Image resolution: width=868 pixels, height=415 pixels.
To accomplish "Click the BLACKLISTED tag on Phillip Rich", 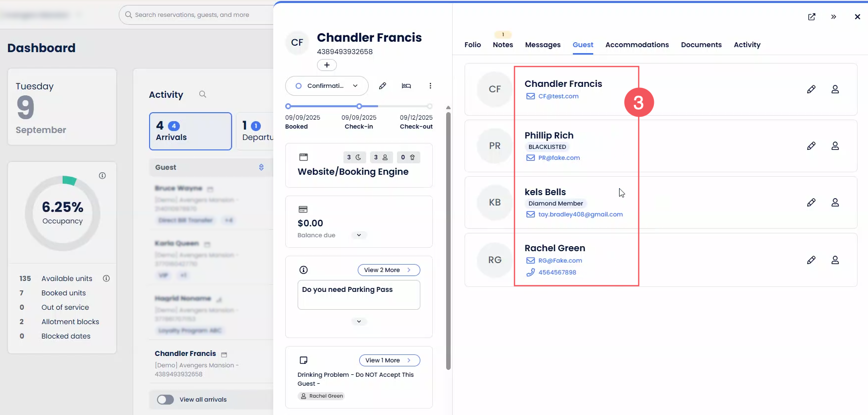I will click(x=547, y=147).
